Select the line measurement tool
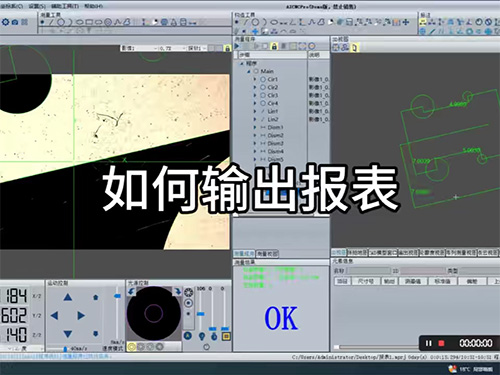 (51, 22)
